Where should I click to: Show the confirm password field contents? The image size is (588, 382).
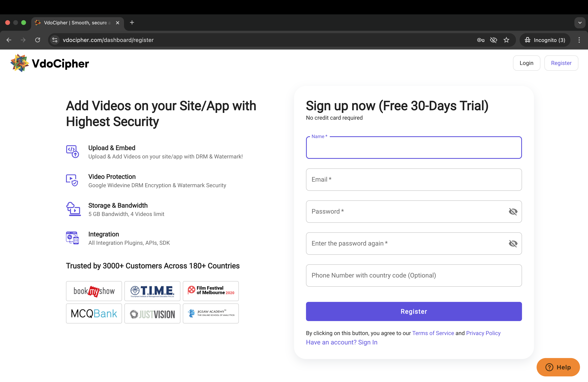tap(513, 243)
